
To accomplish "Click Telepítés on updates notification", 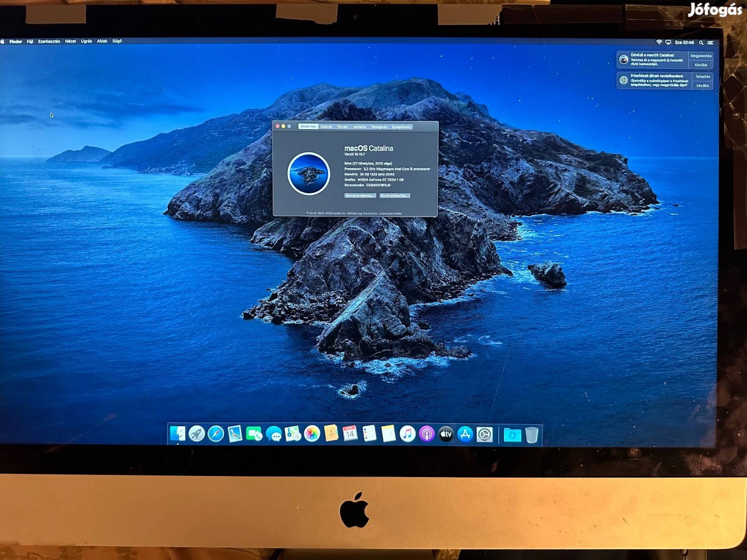I will pyautogui.click(x=702, y=77).
